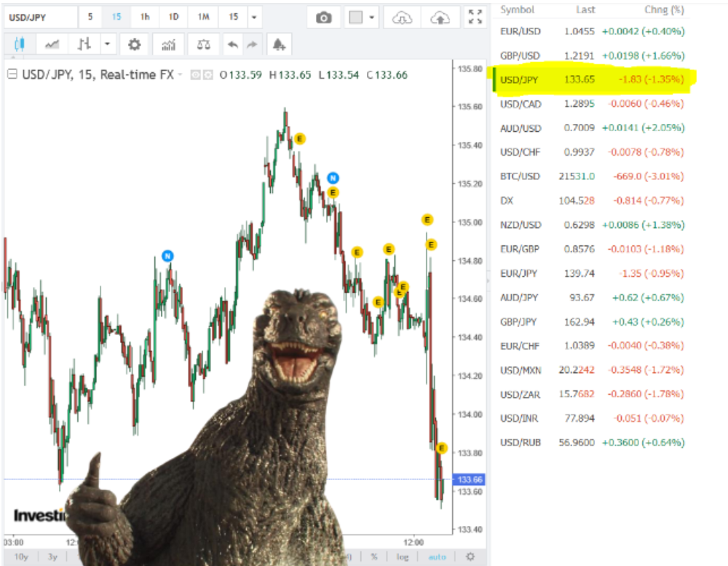Open the Real-time FX title dropdown
Viewport: 728px width, 566px height.
[180, 74]
